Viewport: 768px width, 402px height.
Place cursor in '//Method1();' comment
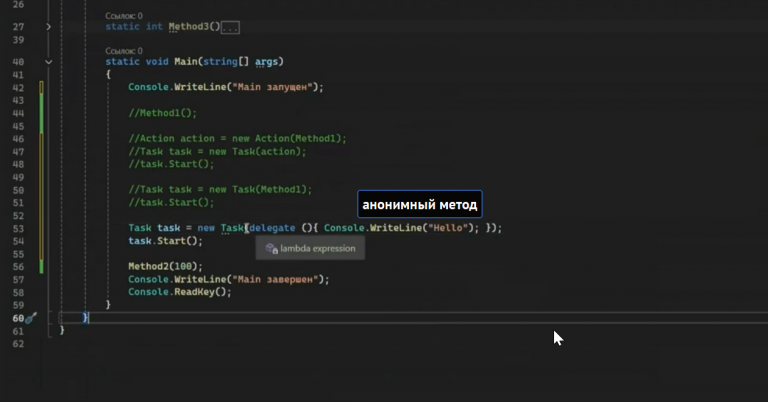point(162,113)
